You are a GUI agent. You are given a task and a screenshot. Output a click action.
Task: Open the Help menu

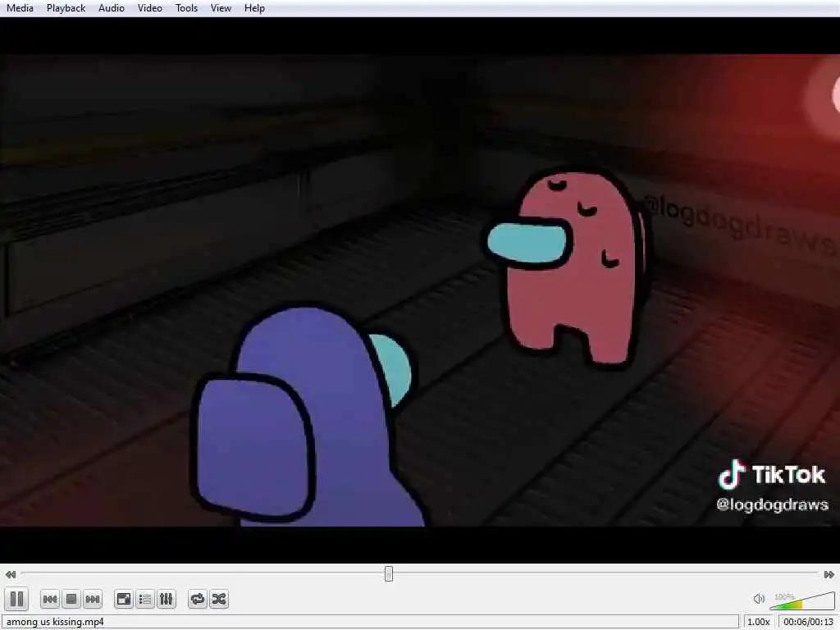254,8
